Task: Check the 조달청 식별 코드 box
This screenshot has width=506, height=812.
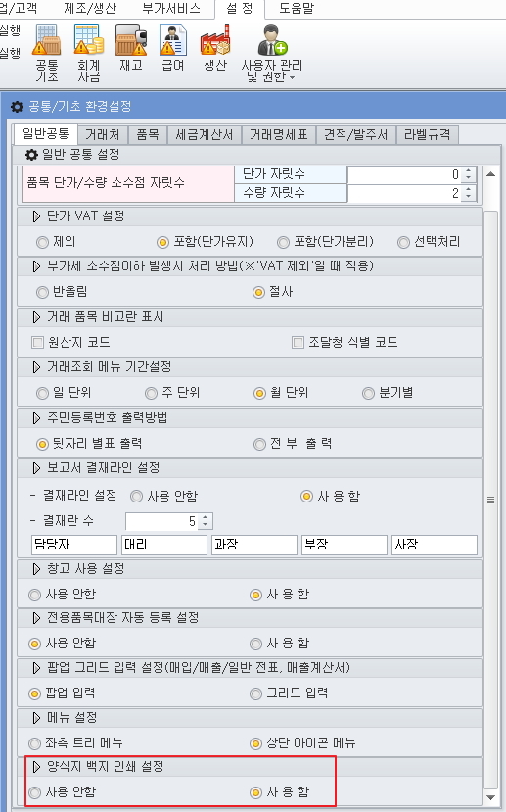Action: (x=298, y=342)
